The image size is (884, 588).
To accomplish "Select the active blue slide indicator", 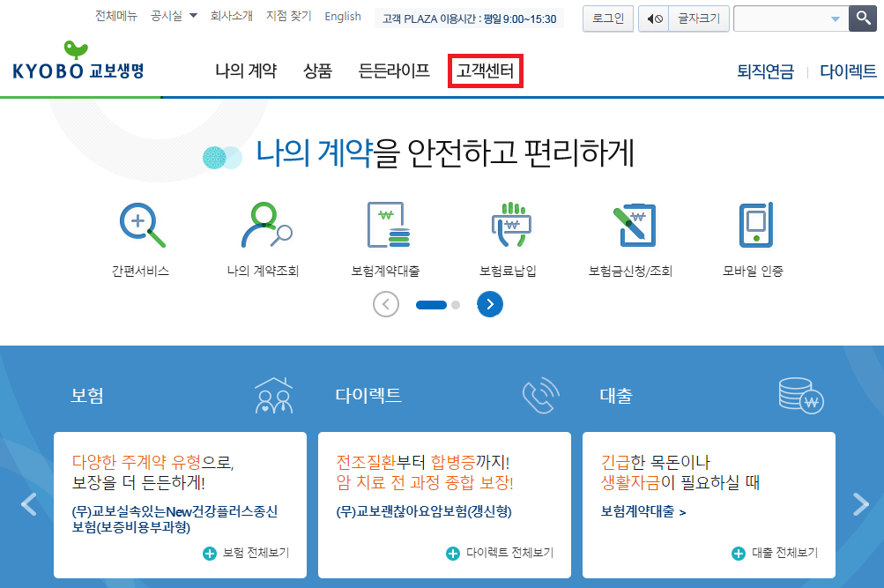I will [x=431, y=305].
